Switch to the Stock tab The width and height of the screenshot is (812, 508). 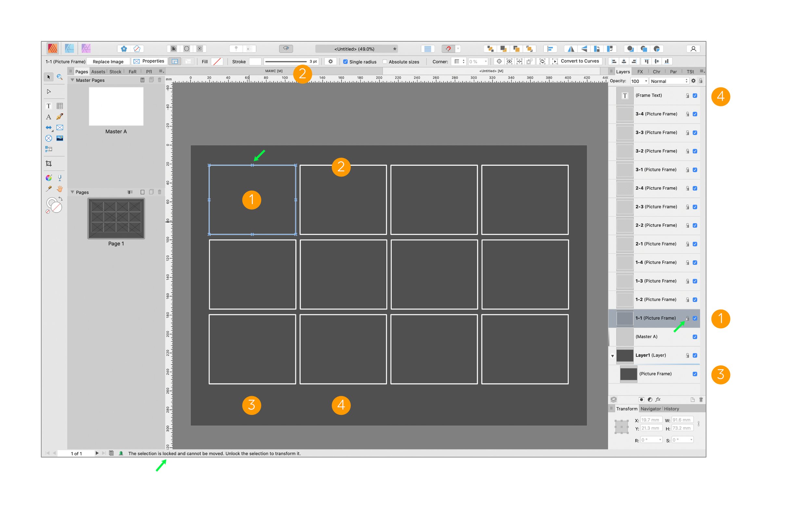[115, 72]
